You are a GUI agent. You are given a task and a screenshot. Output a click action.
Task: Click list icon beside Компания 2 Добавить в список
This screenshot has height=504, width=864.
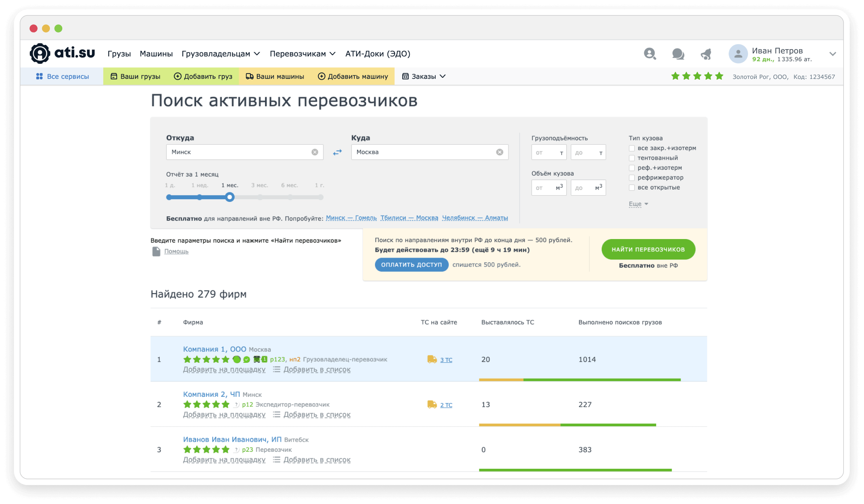pyautogui.click(x=277, y=415)
